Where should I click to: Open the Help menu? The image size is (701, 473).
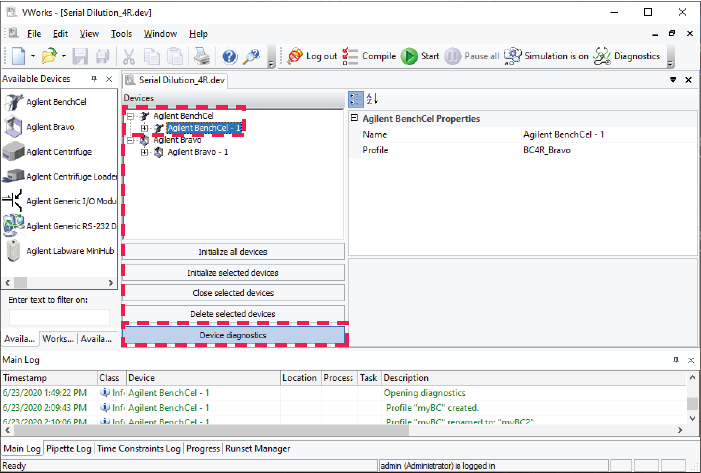198,34
